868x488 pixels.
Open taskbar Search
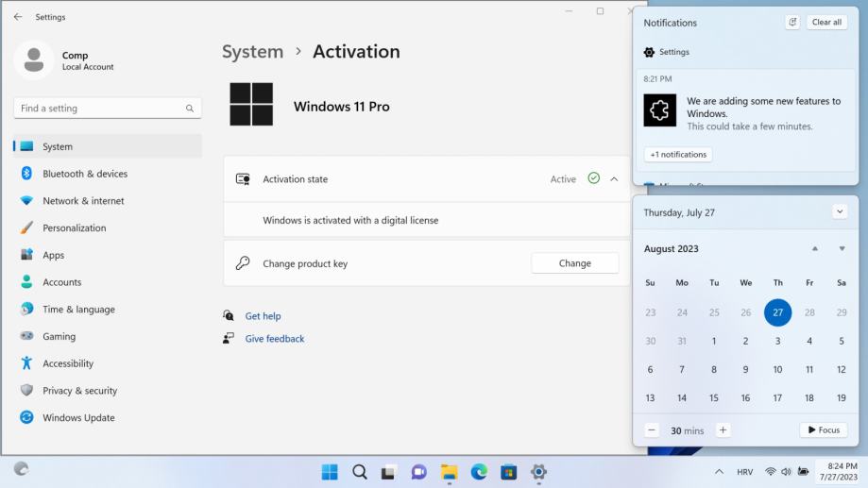(360, 472)
